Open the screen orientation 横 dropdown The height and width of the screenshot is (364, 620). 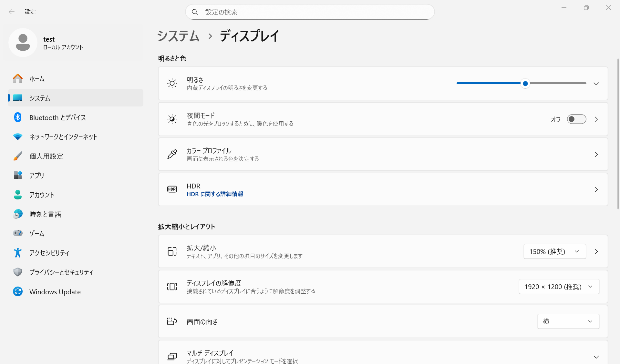[568, 321]
